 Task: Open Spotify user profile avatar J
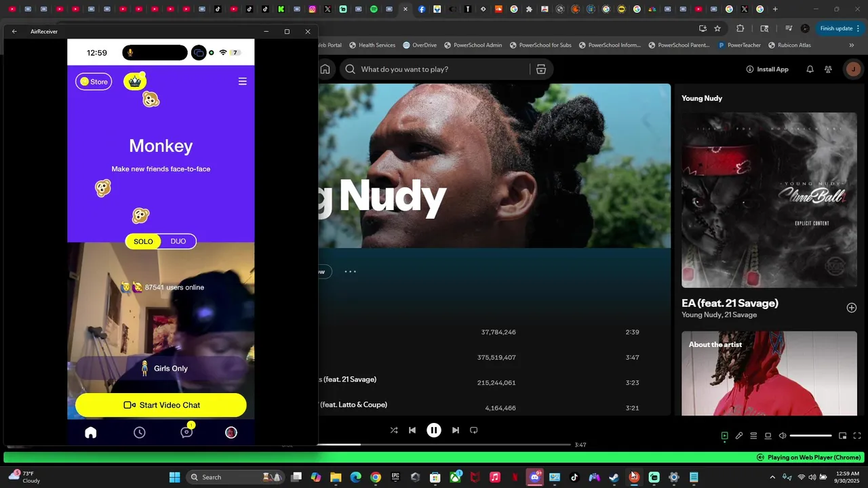coord(853,69)
